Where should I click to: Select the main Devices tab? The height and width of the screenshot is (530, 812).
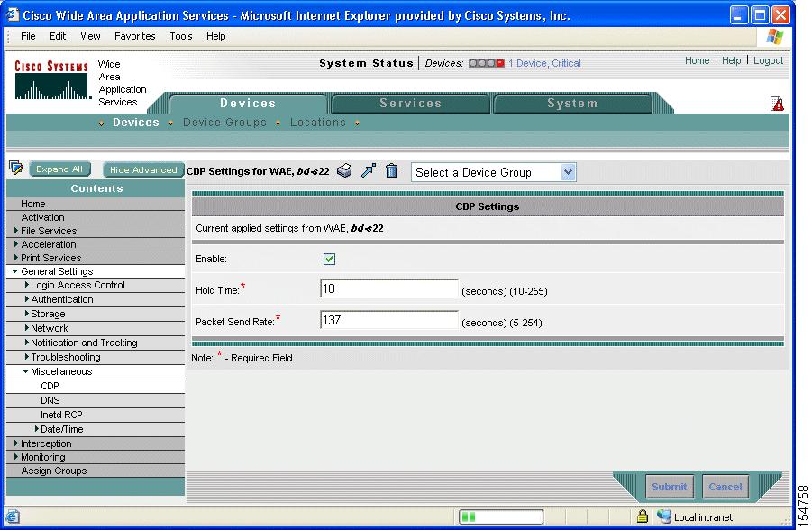[x=248, y=103]
